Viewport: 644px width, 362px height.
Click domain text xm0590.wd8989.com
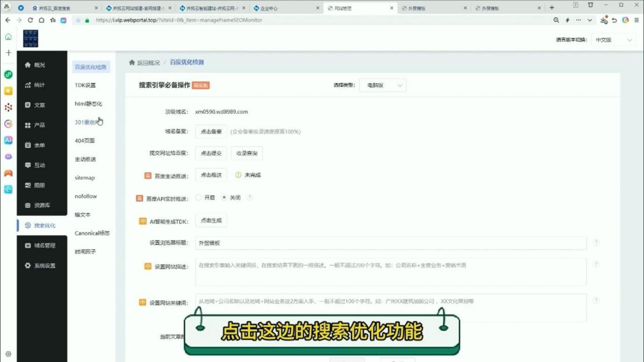pos(221,112)
